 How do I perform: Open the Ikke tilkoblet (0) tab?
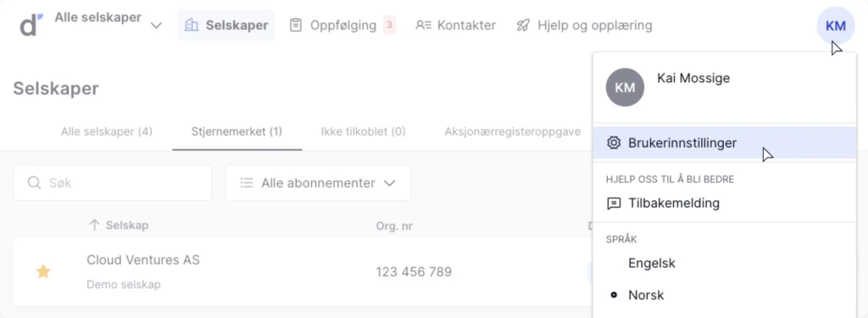tap(363, 131)
